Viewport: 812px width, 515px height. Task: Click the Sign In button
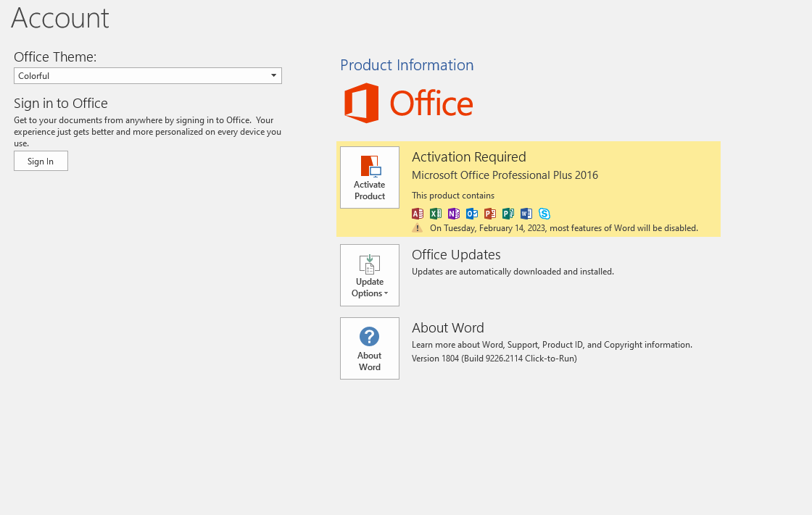(41, 161)
